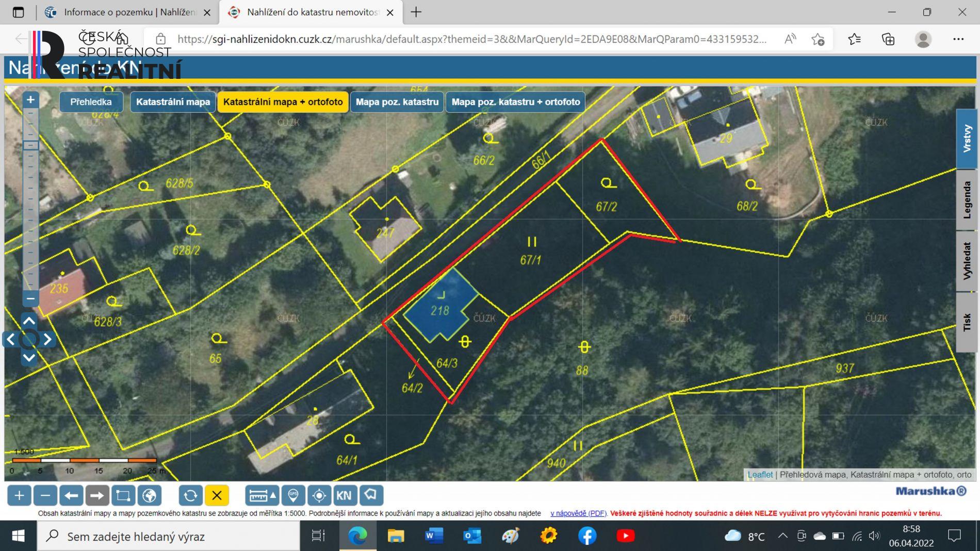Click the taskbar search box
Image resolution: width=980 pixels, height=551 pixels.
[x=169, y=536]
